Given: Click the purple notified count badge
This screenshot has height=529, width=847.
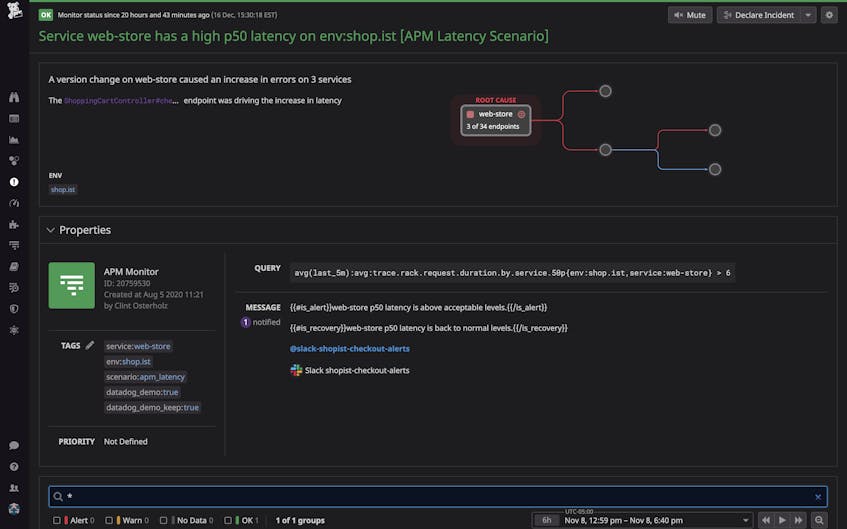Looking at the screenshot, I should (245, 322).
